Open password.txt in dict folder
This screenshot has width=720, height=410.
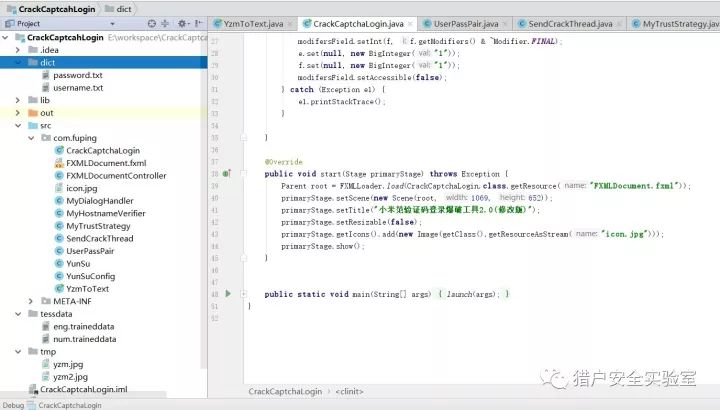click(x=77, y=75)
